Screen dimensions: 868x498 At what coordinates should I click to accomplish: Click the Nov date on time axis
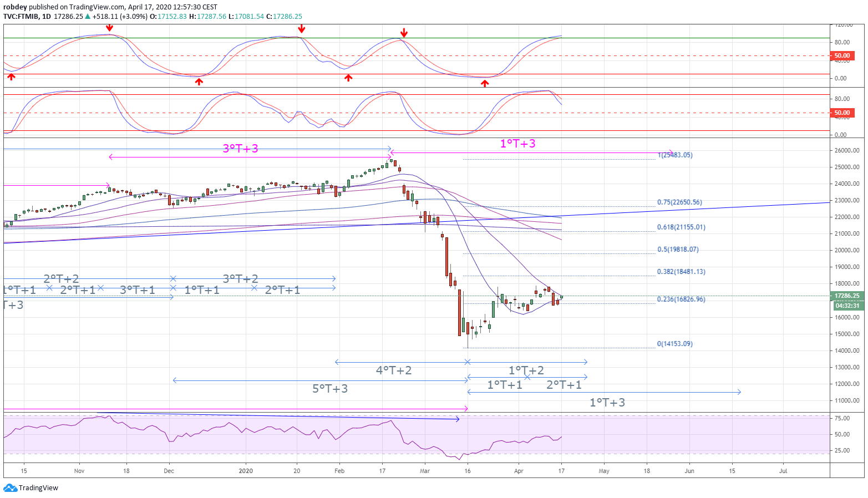pyautogui.click(x=79, y=471)
